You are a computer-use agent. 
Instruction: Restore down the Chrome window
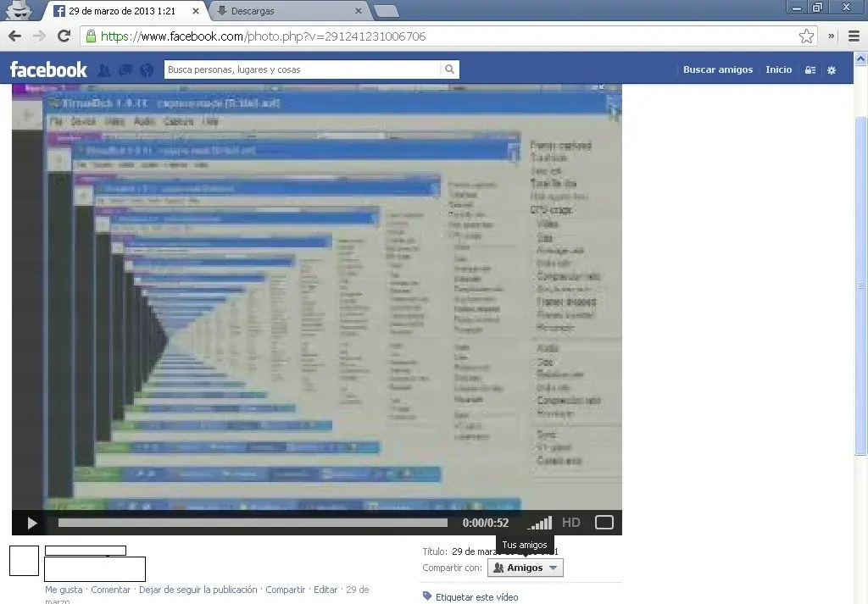click(817, 7)
